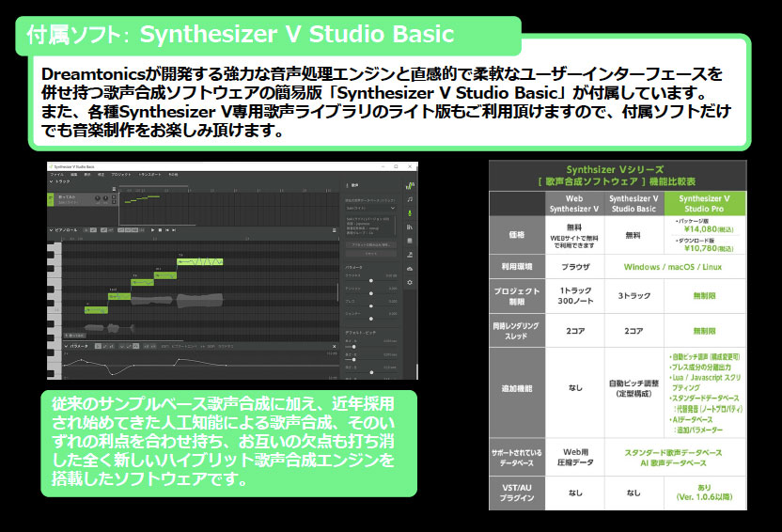Click the ¥10,780 download price
Image resolution: width=782 pixels, height=532 pixels.
tap(708, 248)
